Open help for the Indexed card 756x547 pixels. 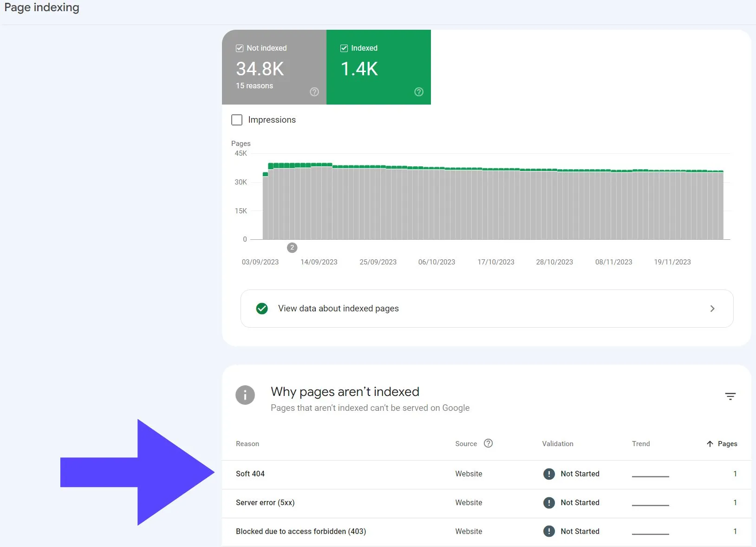[x=419, y=92]
